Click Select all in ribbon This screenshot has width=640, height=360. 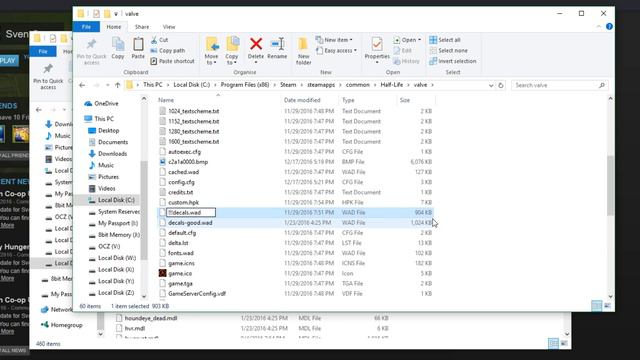tap(445, 40)
